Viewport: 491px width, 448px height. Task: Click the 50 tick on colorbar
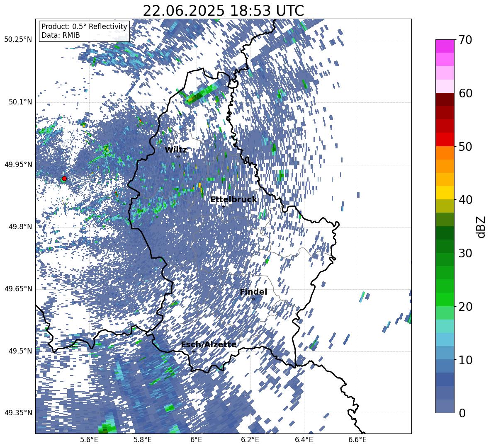pyautogui.click(x=465, y=147)
